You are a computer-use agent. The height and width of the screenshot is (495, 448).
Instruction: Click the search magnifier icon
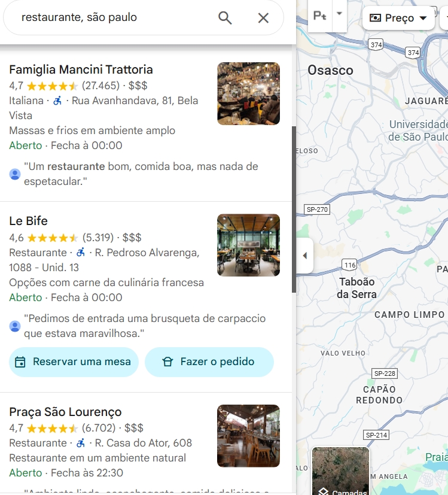click(x=224, y=17)
